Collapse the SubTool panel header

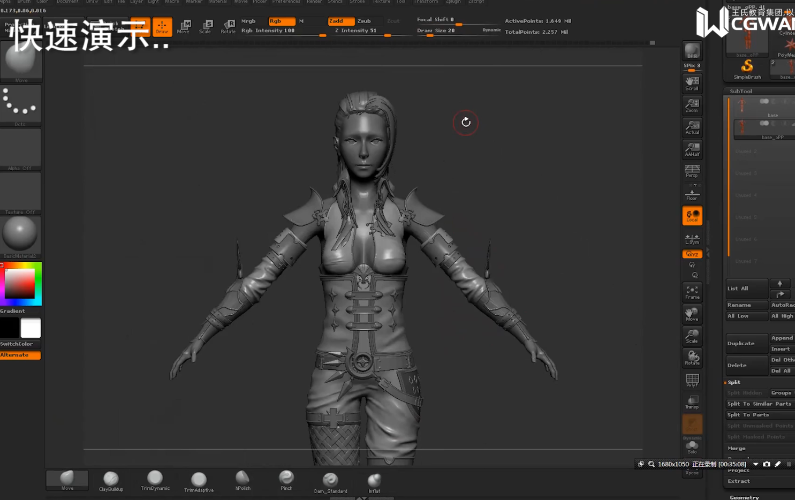[741, 91]
